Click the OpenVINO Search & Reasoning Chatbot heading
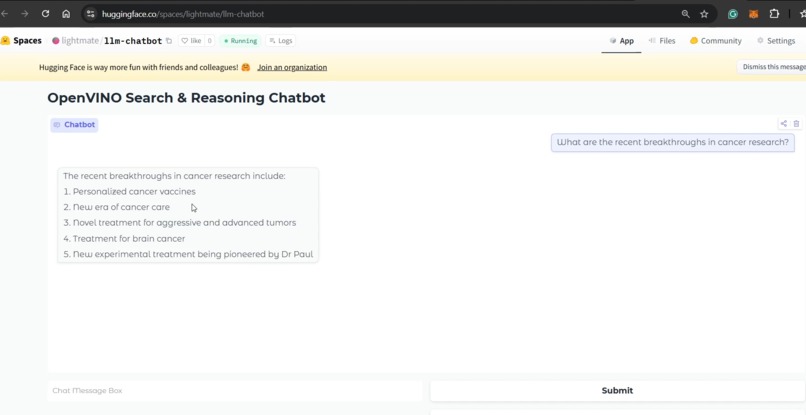 click(x=186, y=98)
